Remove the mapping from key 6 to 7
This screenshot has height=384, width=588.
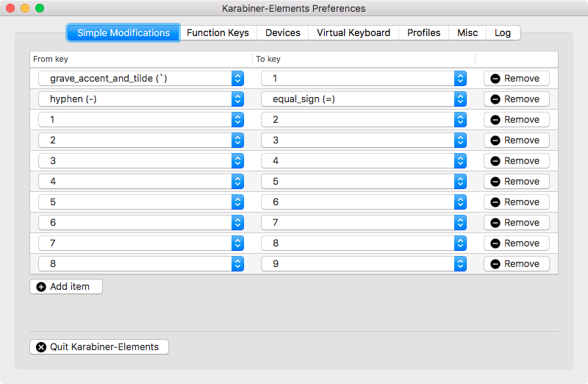[516, 223]
